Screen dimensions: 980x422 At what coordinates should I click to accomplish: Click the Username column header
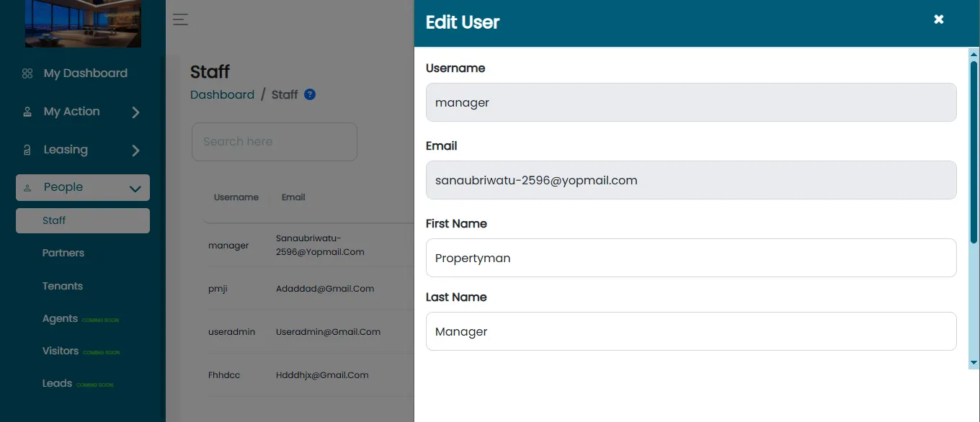[x=236, y=197]
